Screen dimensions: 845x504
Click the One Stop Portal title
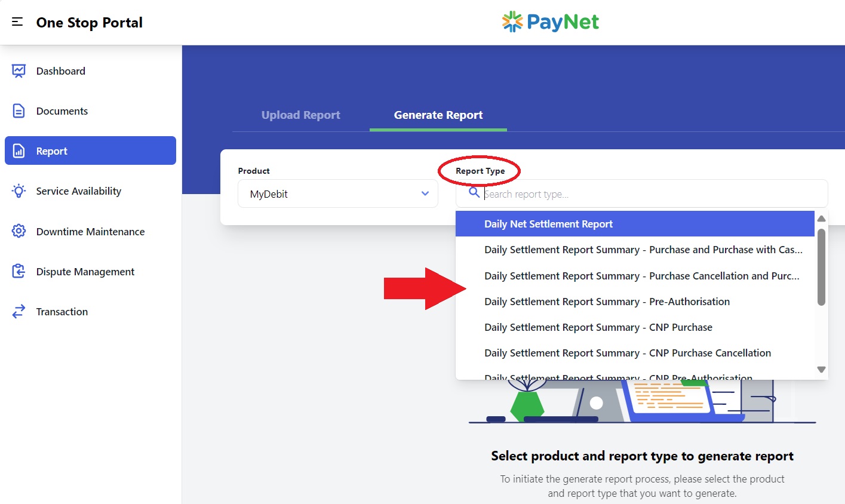90,23
